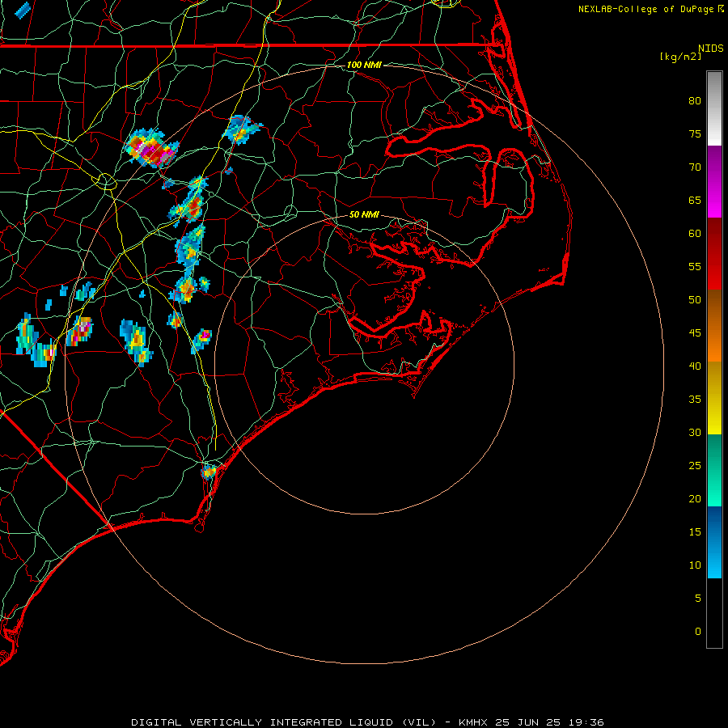Click the 0 value on color scale

pyautogui.click(x=698, y=632)
